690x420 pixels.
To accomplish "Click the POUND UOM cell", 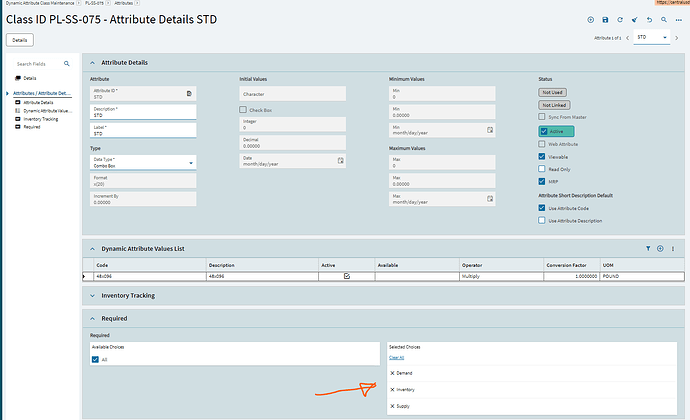I will [642, 276].
